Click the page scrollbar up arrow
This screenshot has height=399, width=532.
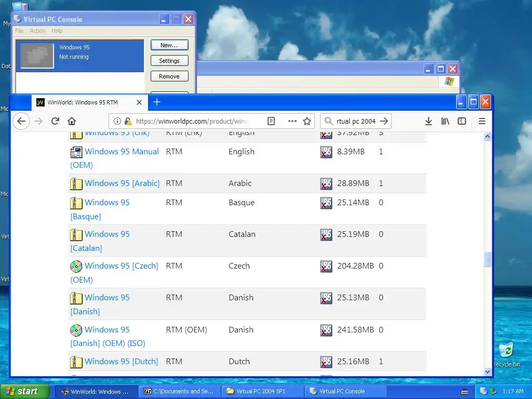tap(487, 137)
